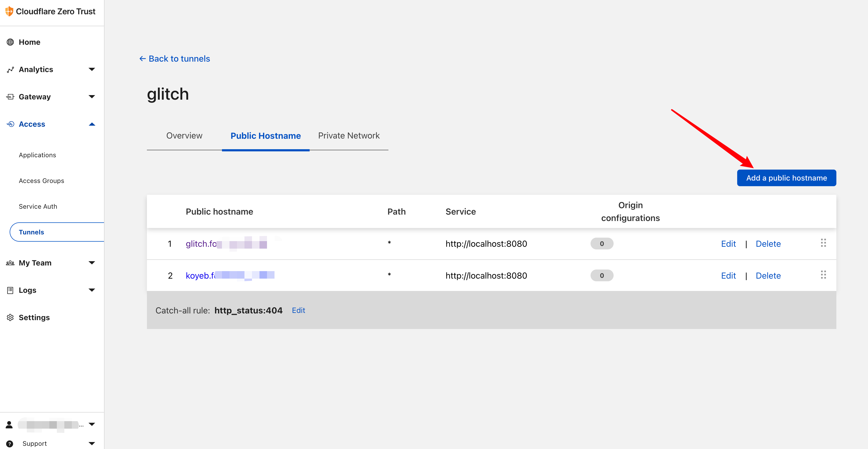Click service URL in the glitch row
The height and width of the screenshot is (449, 868).
pos(486,244)
